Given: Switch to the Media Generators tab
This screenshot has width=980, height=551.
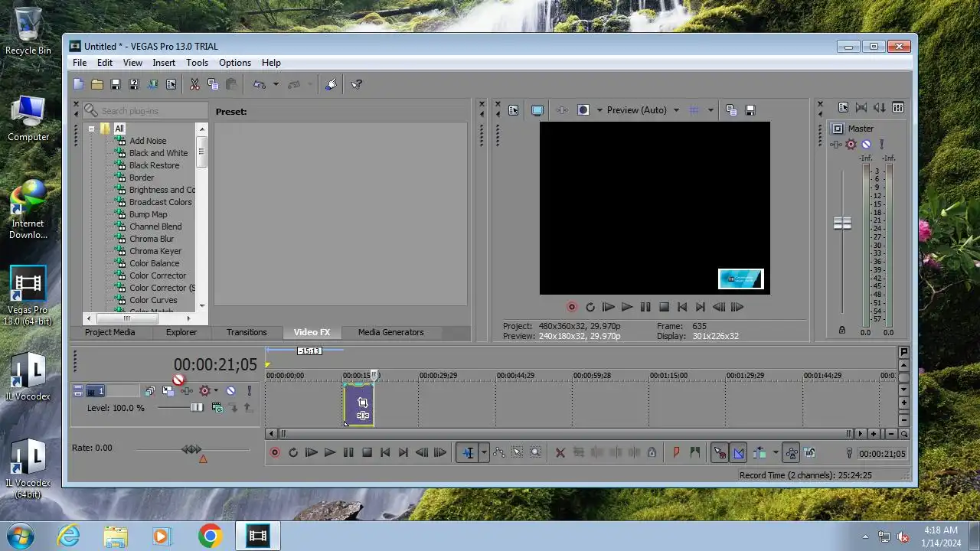Looking at the screenshot, I should click(390, 332).
